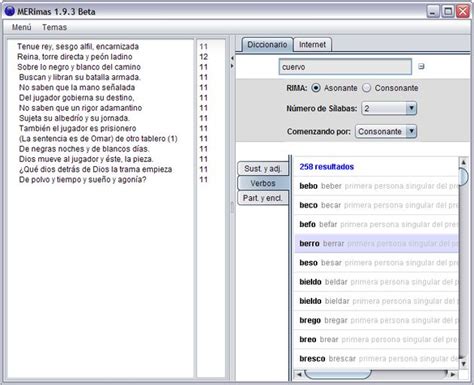Viewport: 474px width, 385px height.
Task: Click the MERimas app icon in title bar
Action: tap(10, 11)
